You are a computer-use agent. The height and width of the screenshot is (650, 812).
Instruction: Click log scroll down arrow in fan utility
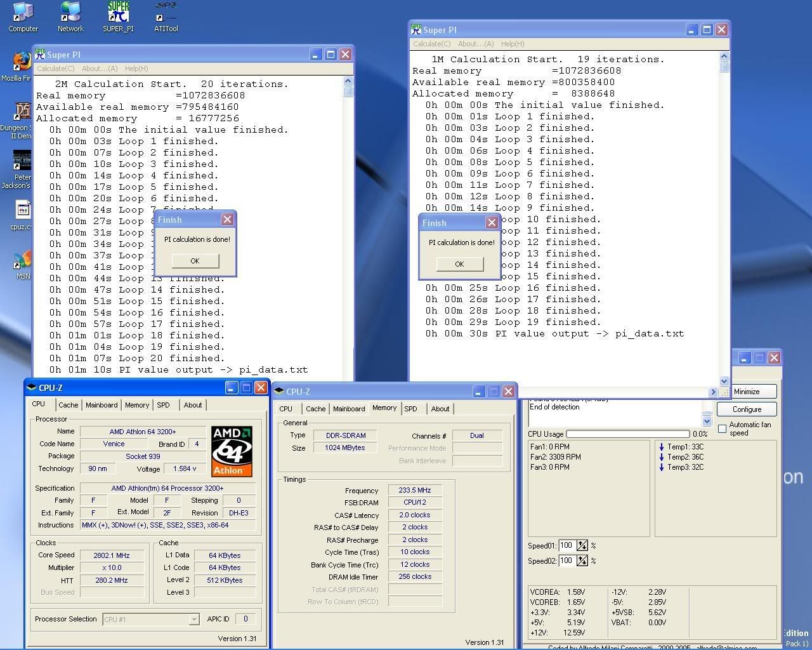707,421
